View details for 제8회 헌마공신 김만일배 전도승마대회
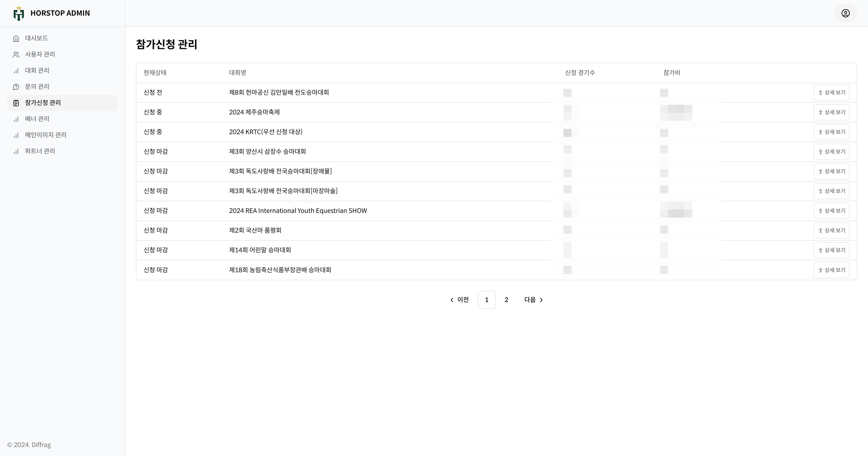Viewport: 868px width, 456px height. 831,93
